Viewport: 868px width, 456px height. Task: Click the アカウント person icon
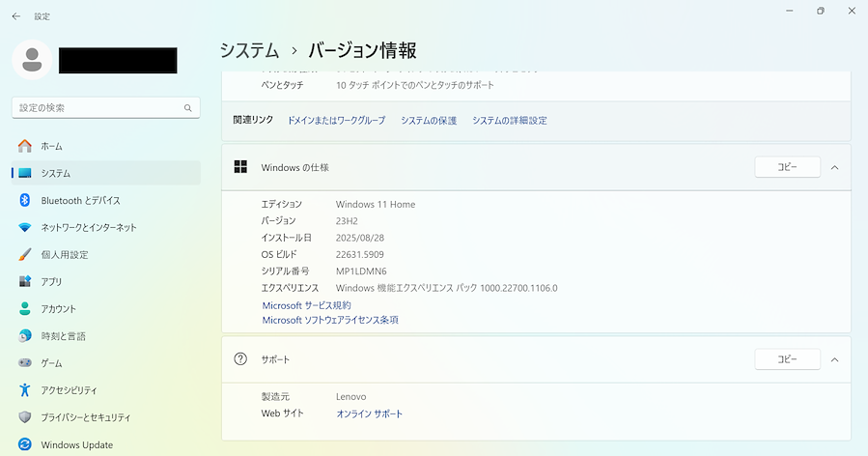point(25,309)
